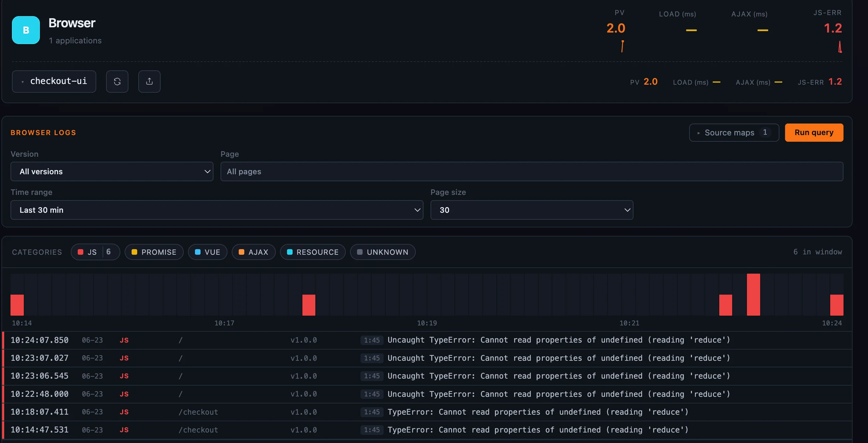
Task: Click the histogram bar near 10:18
Action: (309, 305)
